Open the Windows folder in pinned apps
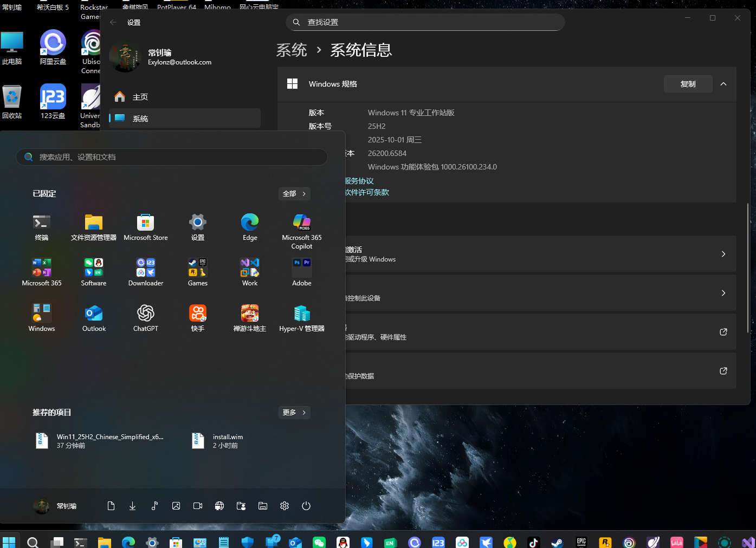 point(42,318)
